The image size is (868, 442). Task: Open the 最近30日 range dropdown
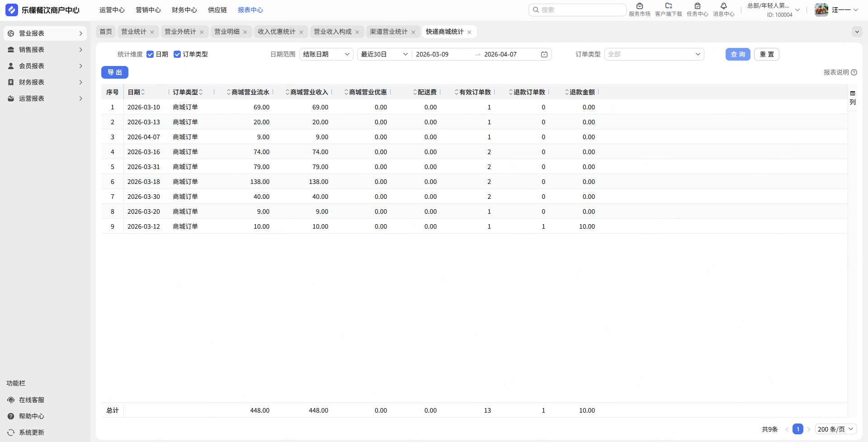coord(384,54)
